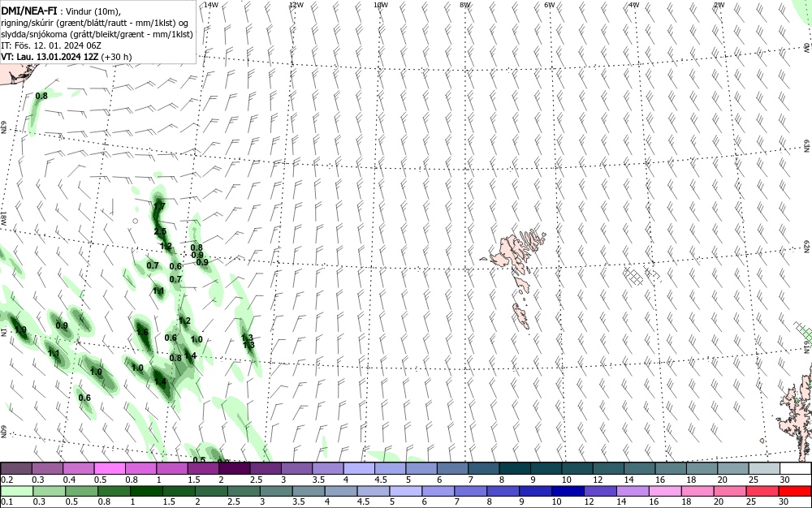Click the 0.8 value near Iceland's coast
The height and width of the screenshot is (508, 812).
41,96
